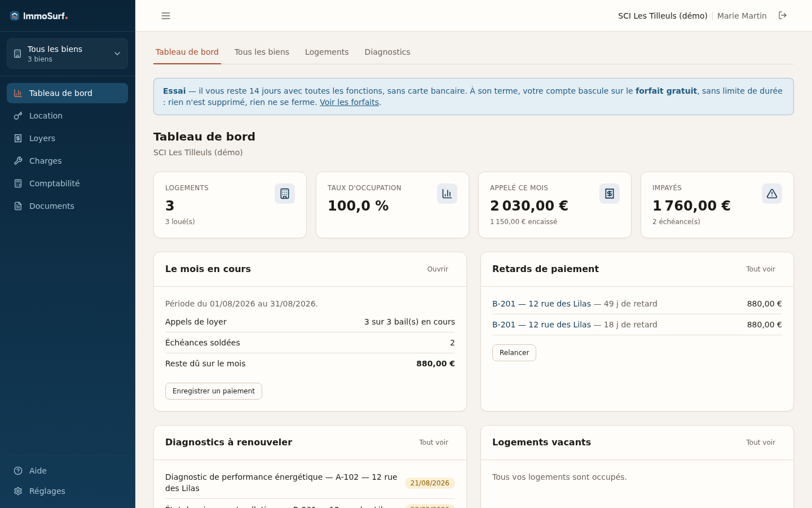Viewport: 812px width, 508px height.
Task: Click the euro receipt icon on Appelé ce mois
Action: tap(610, 194)
